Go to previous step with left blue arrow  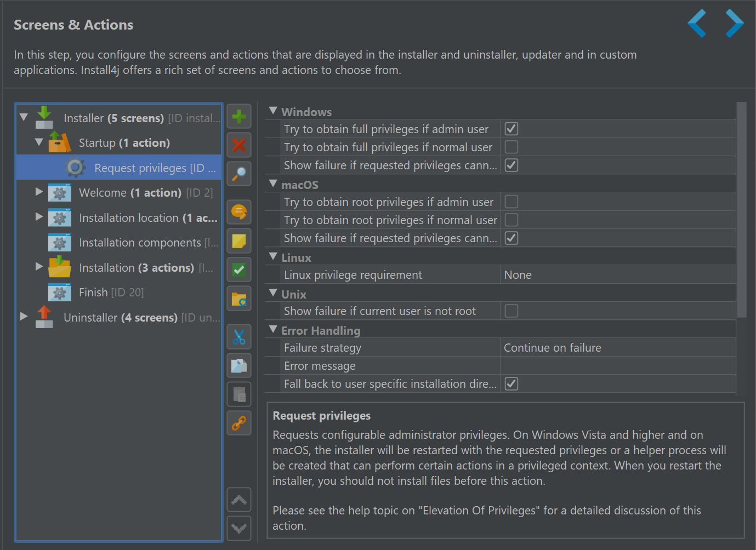click(x=697, y=24)
